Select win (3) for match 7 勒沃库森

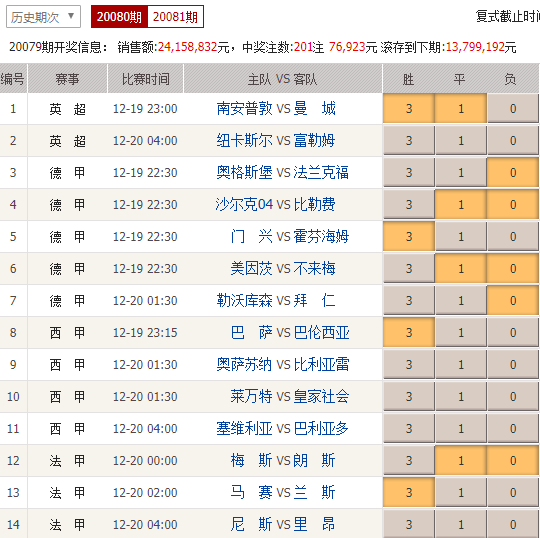coord(409,301)
